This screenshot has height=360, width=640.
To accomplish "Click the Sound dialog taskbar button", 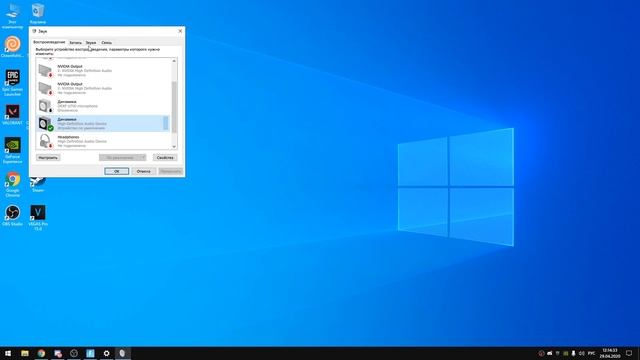I will coord(122,353).
